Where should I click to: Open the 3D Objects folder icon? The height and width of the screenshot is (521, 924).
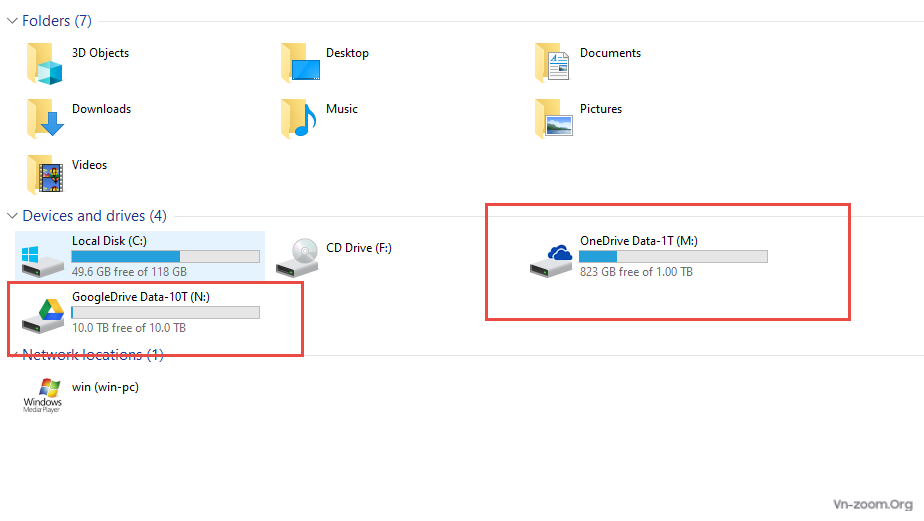(x=45, y=63)
